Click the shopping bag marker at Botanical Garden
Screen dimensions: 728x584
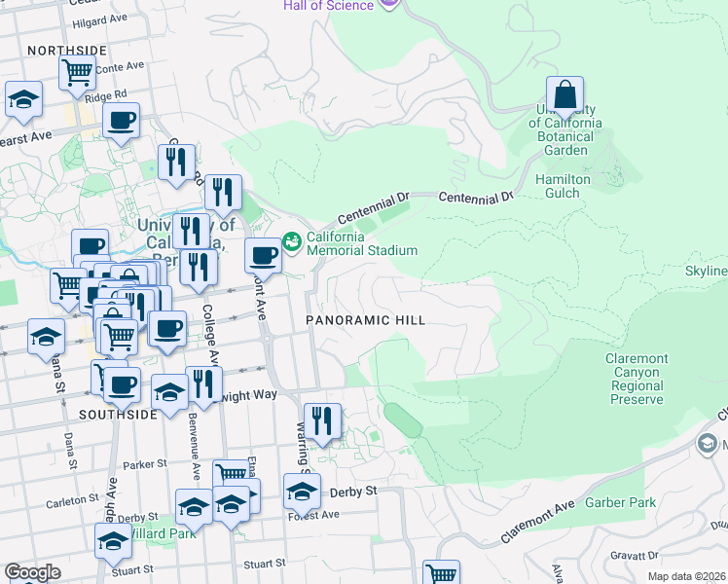point(565,96)
